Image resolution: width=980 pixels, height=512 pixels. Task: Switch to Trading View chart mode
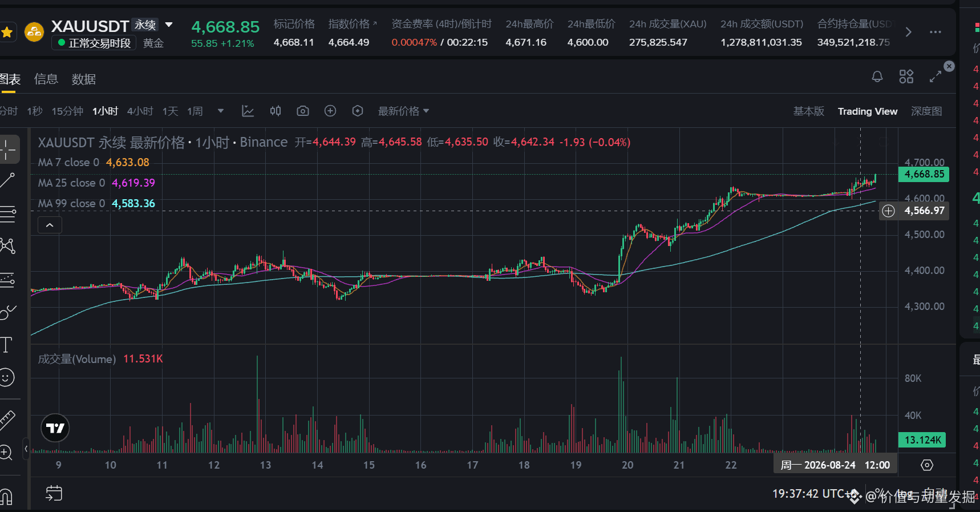[868, 111]
